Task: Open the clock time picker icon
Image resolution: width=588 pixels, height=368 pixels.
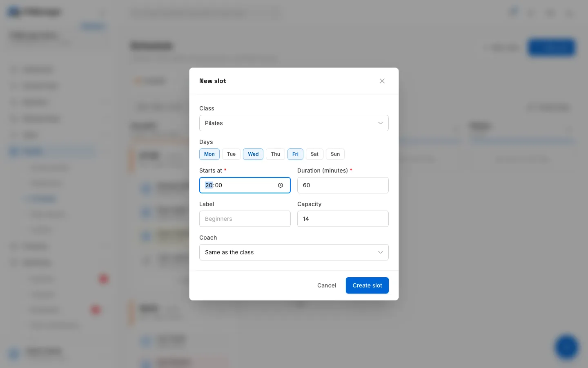Action: (281, 185)
